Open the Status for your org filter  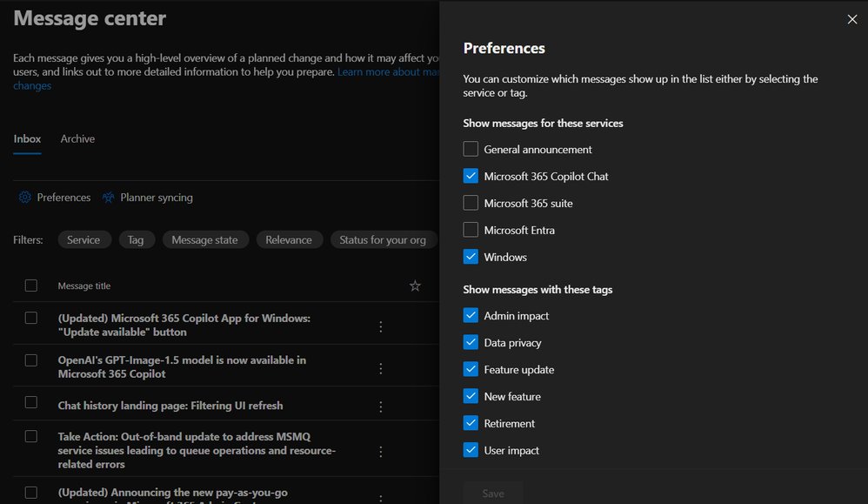point(384,239)
